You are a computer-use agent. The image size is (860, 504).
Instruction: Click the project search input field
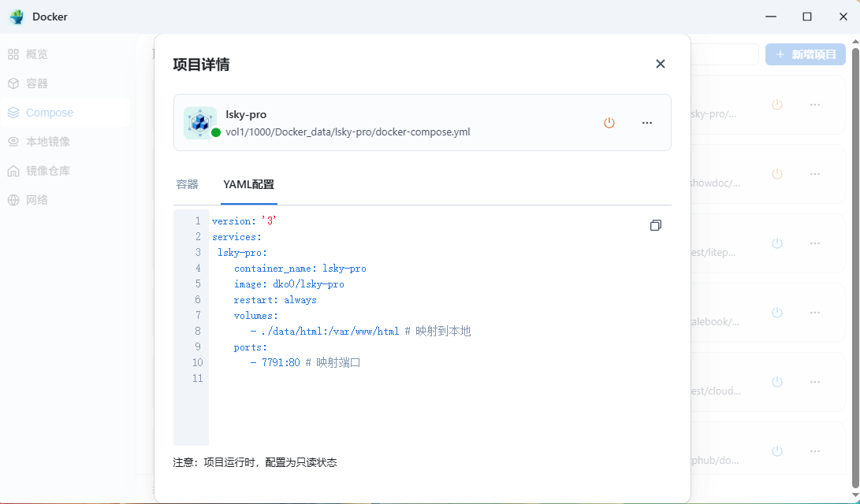coord(724,54)
